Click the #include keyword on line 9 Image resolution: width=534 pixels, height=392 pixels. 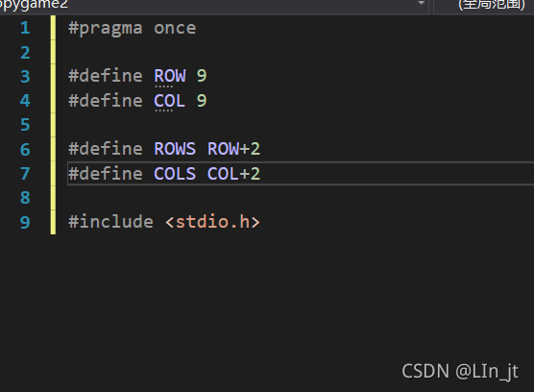pos(110,222)
